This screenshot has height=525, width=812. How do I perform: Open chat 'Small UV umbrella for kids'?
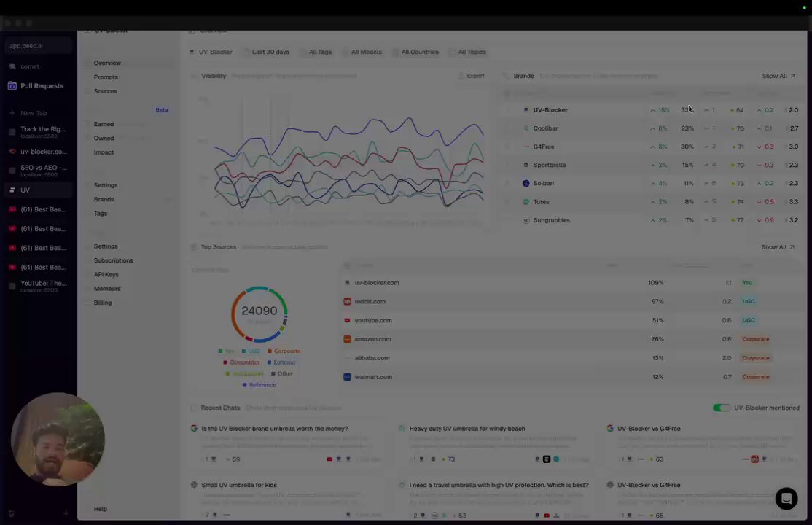coord(239,485)
